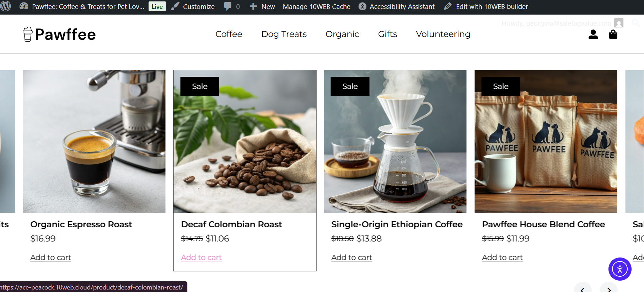
Task: Open the Dog Treats menu item
Action: [284, 34]
